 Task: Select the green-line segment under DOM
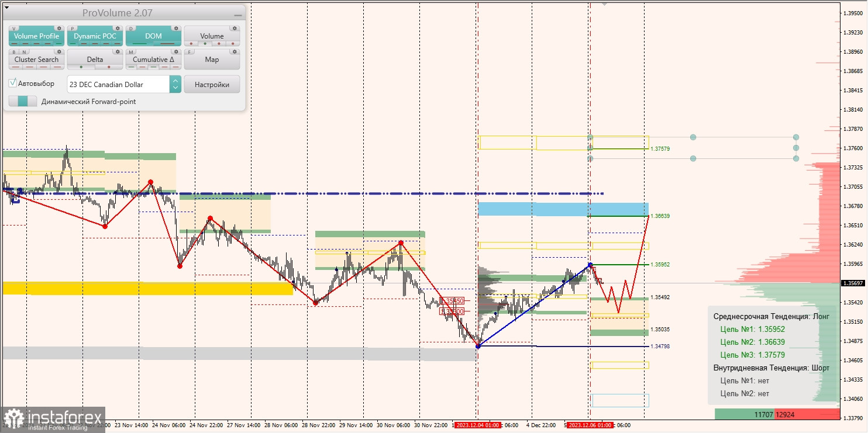(139, 44)
